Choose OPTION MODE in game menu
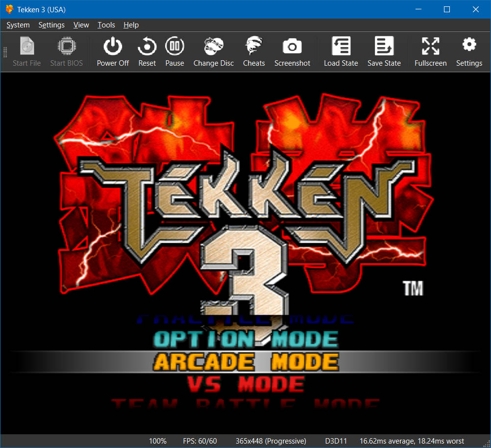Viewport: 491px width, 448px height. 246,339
